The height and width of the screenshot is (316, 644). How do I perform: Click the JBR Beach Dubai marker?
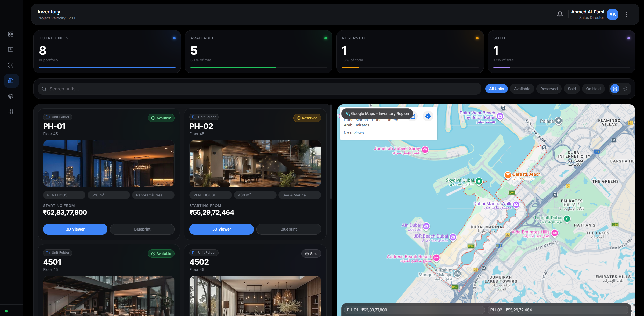[x=453, y=237]
